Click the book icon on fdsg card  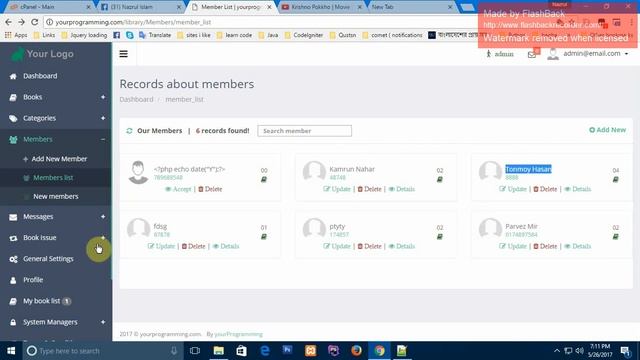pyautogui.click(x=264, y=237)
